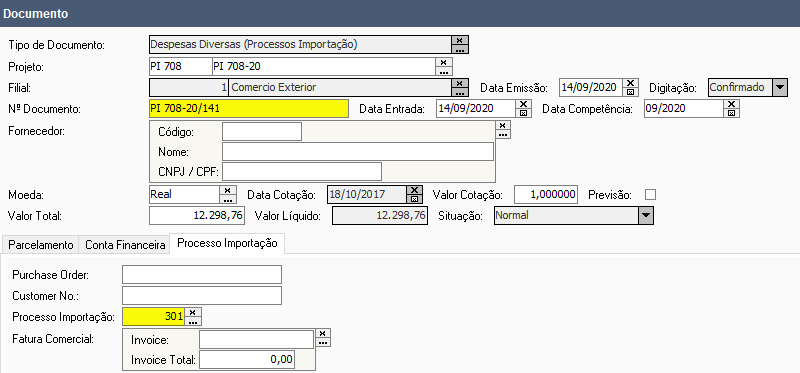Focus the Moeda field showing Real
The width and height of the screenshot is (800, 373).
pyautogui.click(x=184, y=194)
